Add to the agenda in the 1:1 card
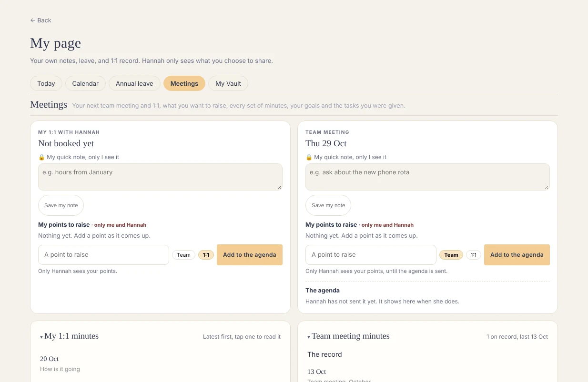Screen dimensions: 588x382 250,255
